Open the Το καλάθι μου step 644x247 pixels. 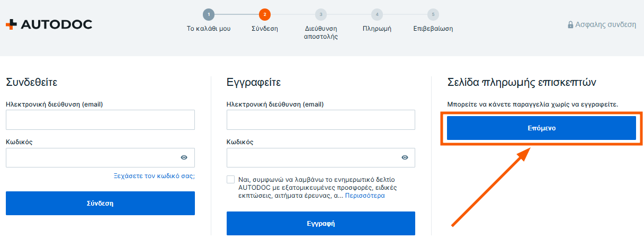pos(209,29)
